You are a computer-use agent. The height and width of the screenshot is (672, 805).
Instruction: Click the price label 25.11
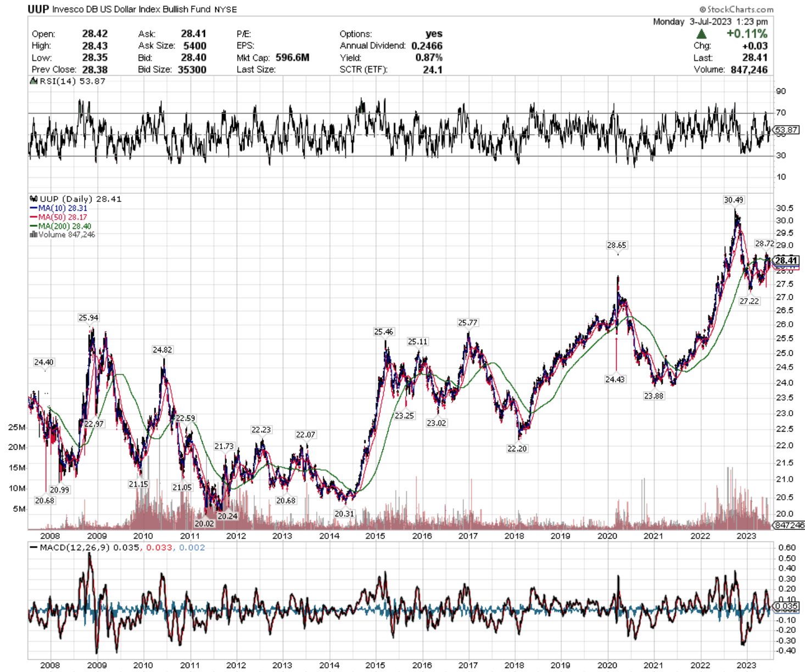tap(418, 341)
